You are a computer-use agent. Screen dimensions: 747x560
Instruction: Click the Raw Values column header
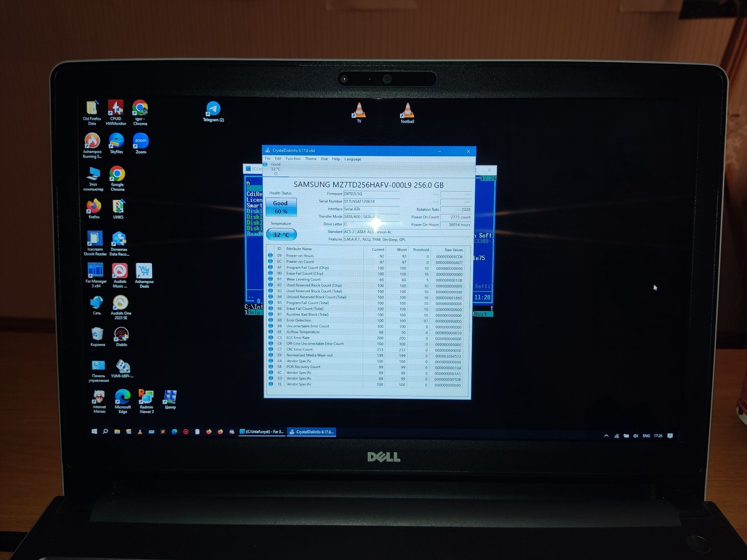click(453, 250)
